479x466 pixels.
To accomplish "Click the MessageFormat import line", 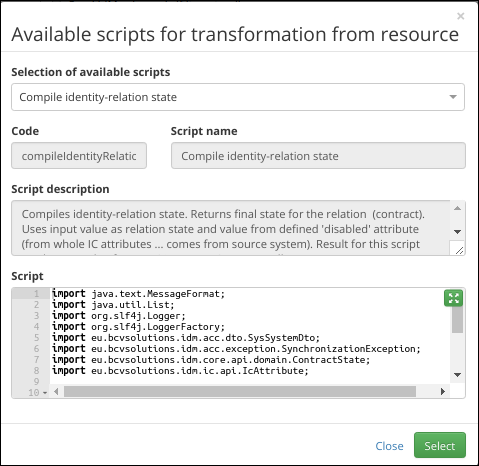I will point(139,294).
